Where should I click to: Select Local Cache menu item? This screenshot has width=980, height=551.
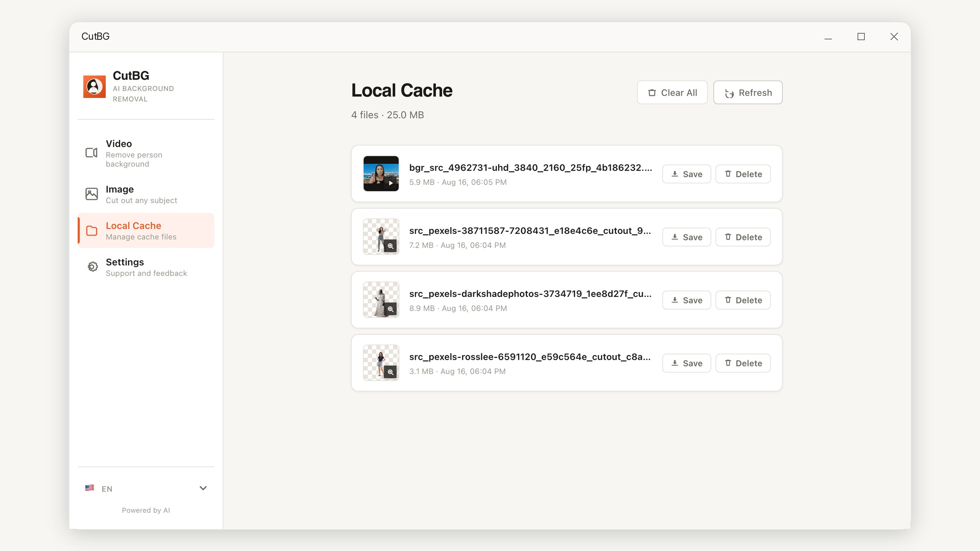(x=146, y=231)
